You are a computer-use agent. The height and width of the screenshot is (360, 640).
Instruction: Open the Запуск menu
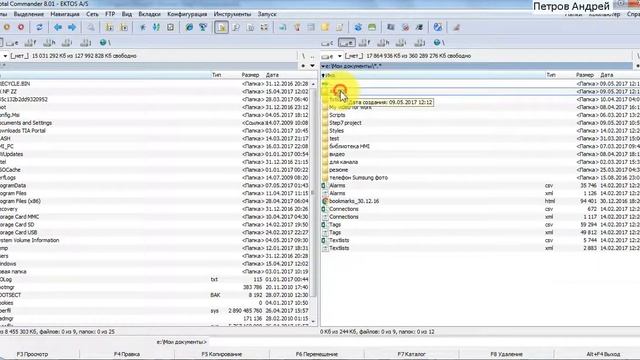(267, 14)
